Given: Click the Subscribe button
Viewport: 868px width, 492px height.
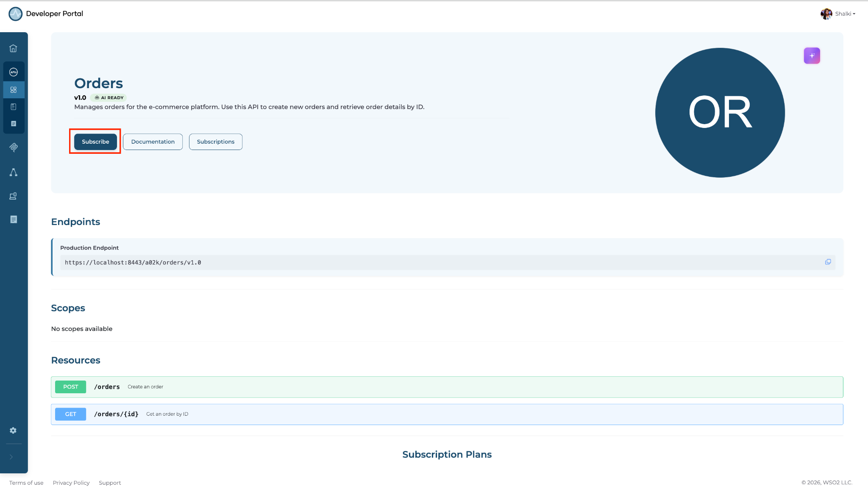Looking at the screenshot, I should (95, 142).
